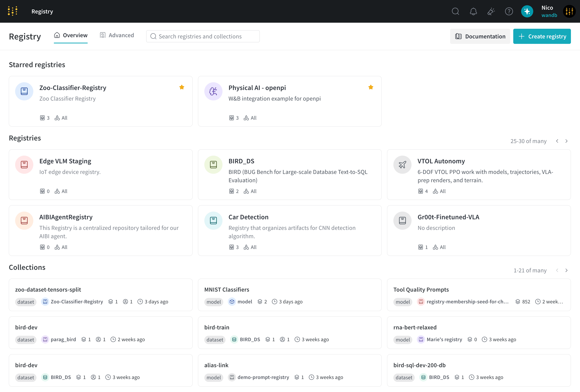Go to previous page of Registries
The image size is (580, 392).
557,141
